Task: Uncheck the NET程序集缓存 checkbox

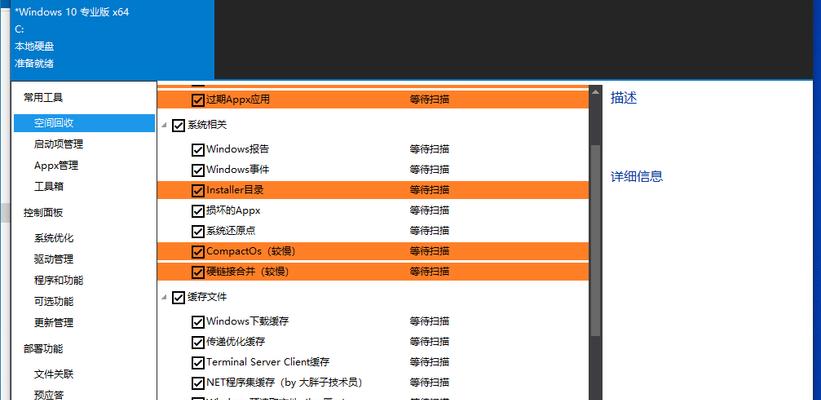Action: 197,383
